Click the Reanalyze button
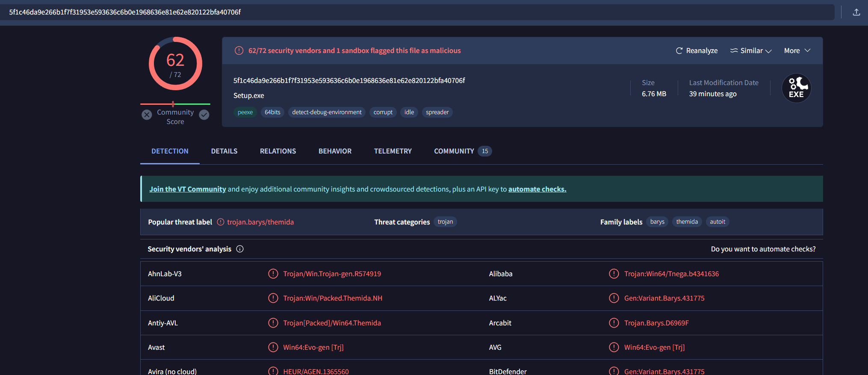 click(x=697, y=50)
